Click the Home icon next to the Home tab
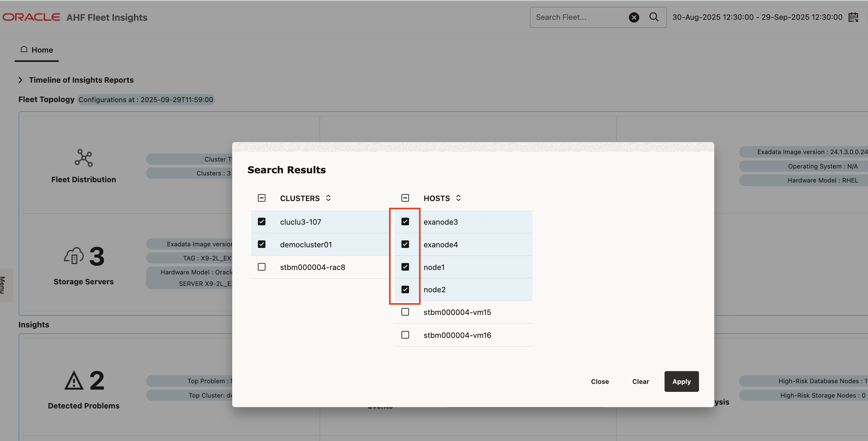This screenshot has width=868, height=441. click(x=24, y=49)
